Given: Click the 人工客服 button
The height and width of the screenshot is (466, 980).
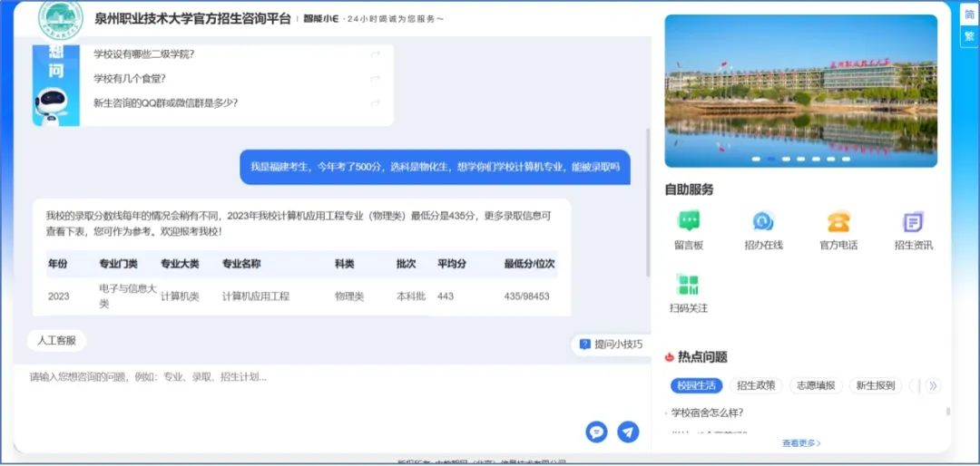Looking at the screenshot, I should pos(56,341).
